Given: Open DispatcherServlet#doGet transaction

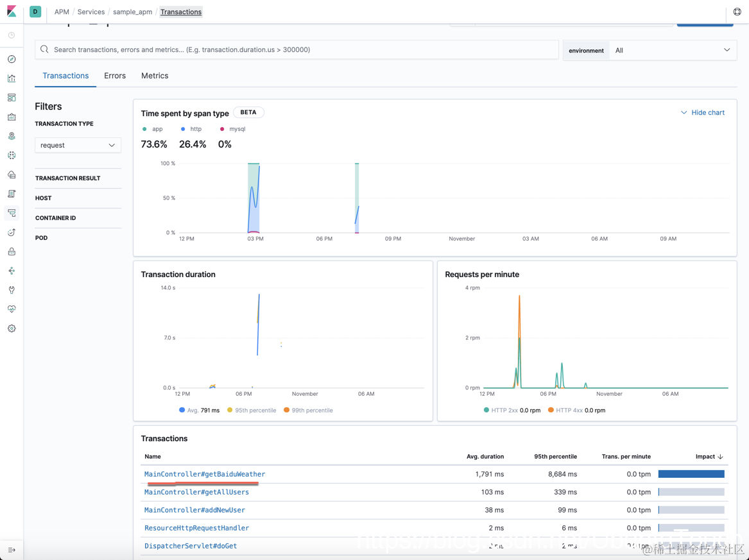Looking at the screenshot, I should pyautogui.click(x=191, y=546).
